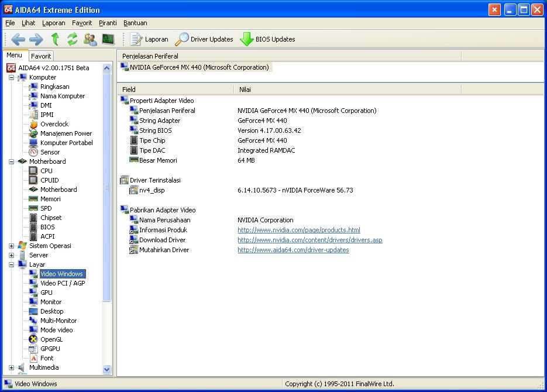The height and width of the screenshot is (392, 547).
Task: Open NVIDIA products page link
Action: (x=298, y=230)
